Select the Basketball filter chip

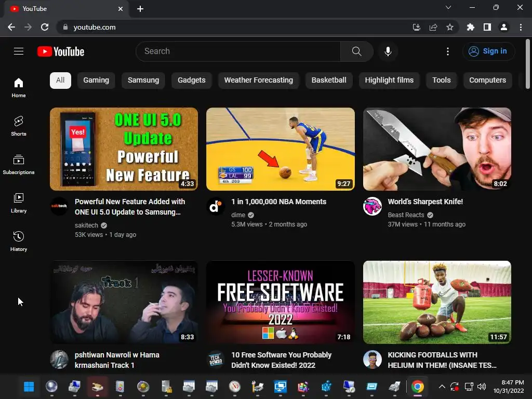(329, 81)
